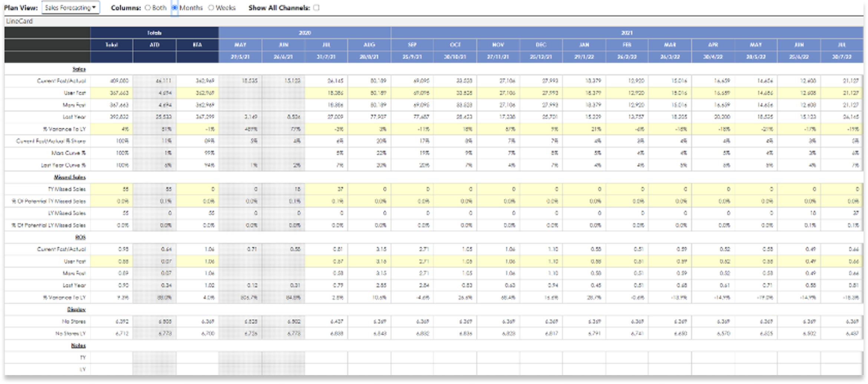The width and height of the screenshot is (868, 384).
Task: Tick the Show All Channels checkbox
Action: [316, 8]
